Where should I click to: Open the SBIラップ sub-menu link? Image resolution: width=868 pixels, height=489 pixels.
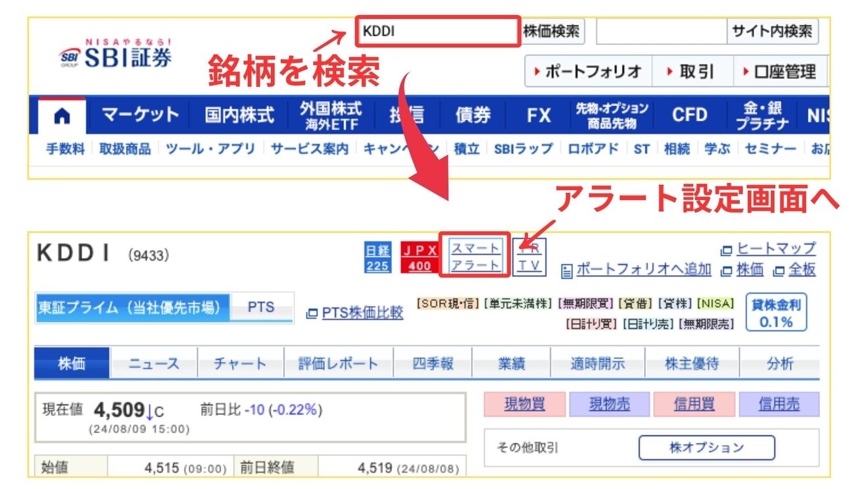coord(523,149)
